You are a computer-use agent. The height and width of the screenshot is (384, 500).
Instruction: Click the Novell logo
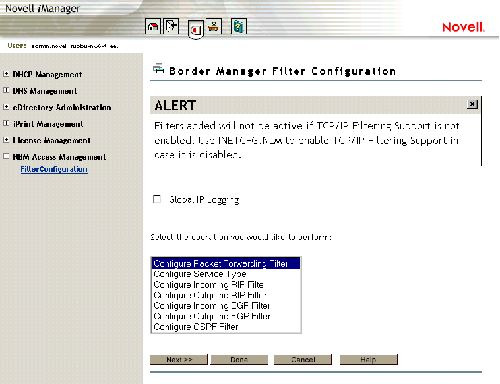463,27
